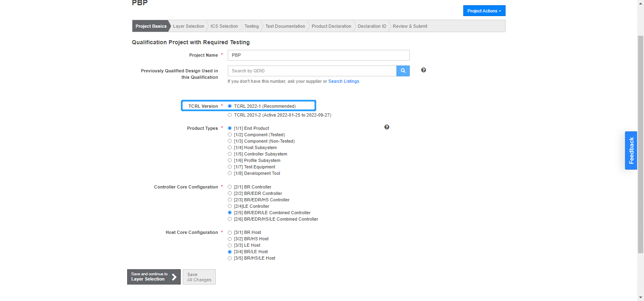Open help icon beside Product Types
This screenshot has width=644, height=301.
click(x=387, y=127)
